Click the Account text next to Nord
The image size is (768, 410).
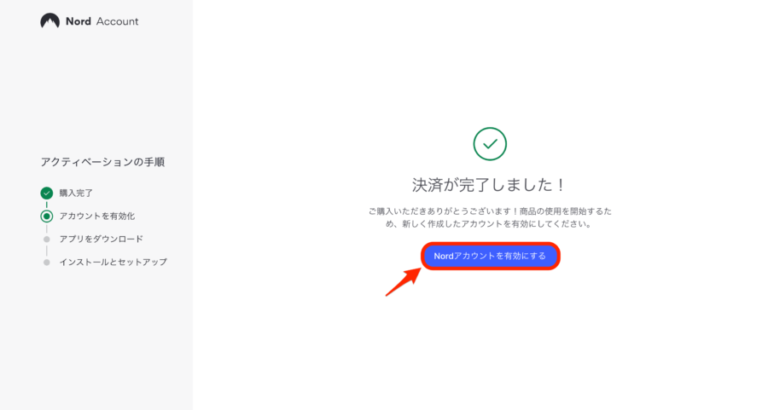(x=118, y=21)
